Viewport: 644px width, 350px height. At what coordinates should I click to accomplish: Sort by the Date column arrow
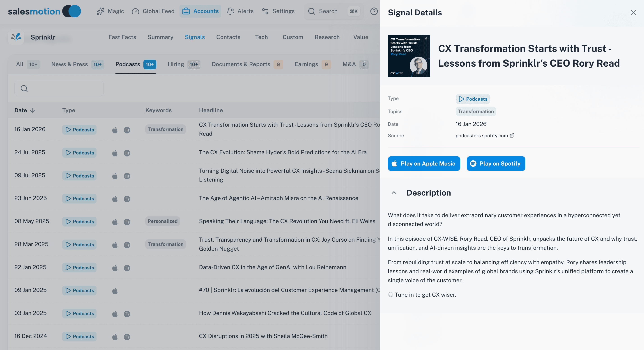32,110
